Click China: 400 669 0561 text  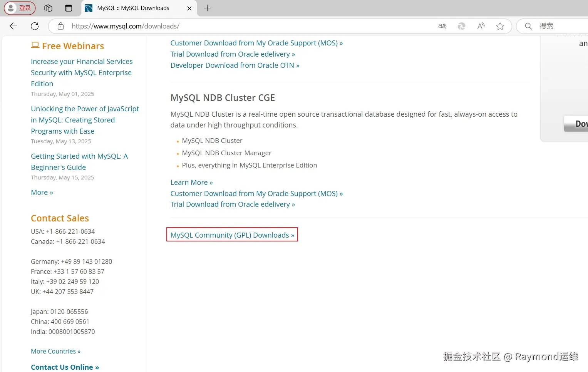(60, 322)
